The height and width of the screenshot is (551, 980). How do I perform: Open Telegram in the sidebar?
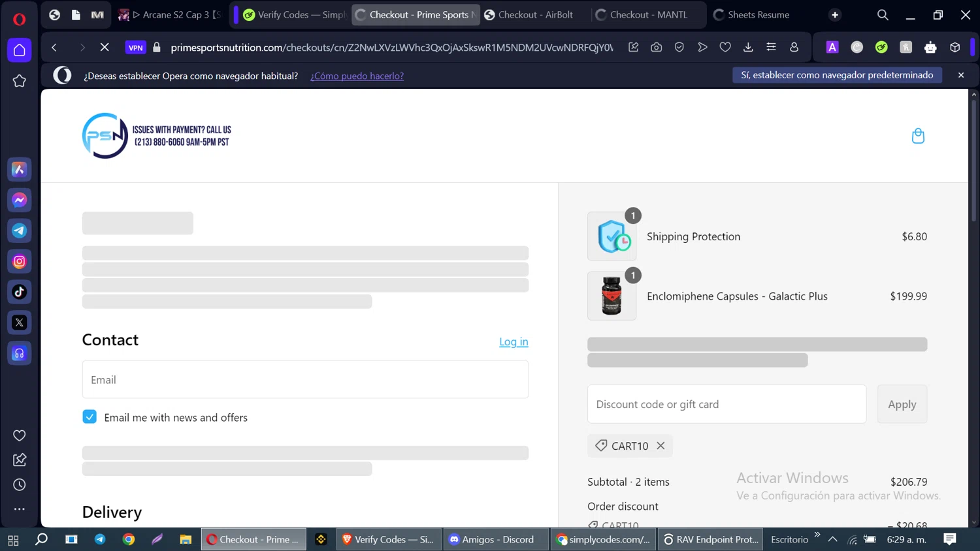pyautogui.click(x=20, y=230)
